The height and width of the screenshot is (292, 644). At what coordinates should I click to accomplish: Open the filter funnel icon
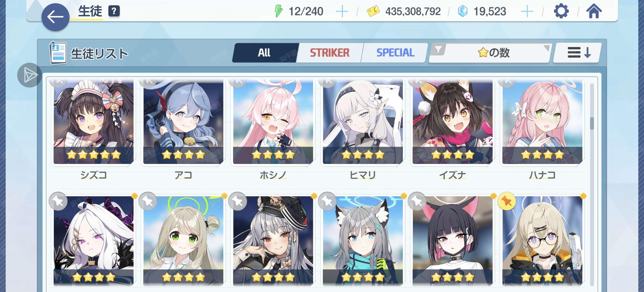click(x=438, y=49)
